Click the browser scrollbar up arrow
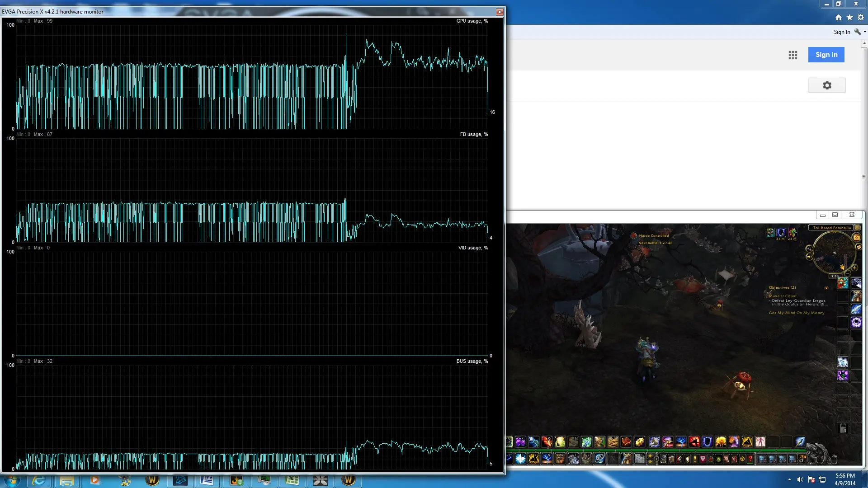This screenshot has width=868, height=488. [864, 44]
